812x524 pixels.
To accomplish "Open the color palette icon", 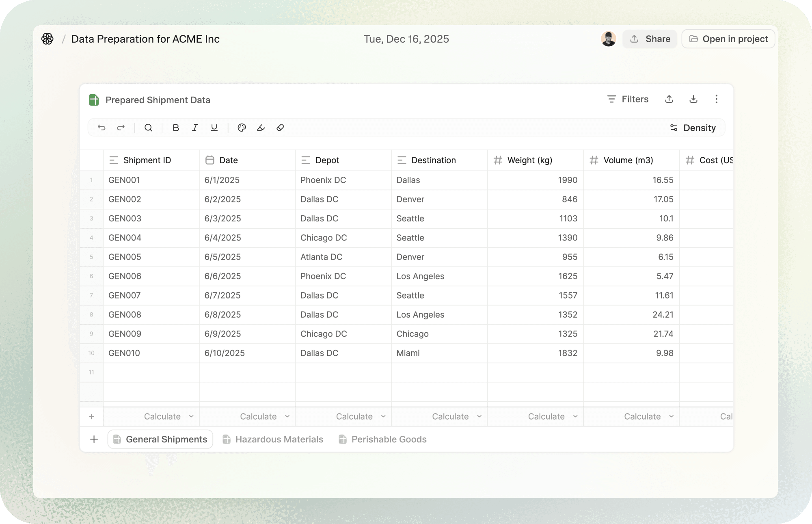I will coord(242,128).
